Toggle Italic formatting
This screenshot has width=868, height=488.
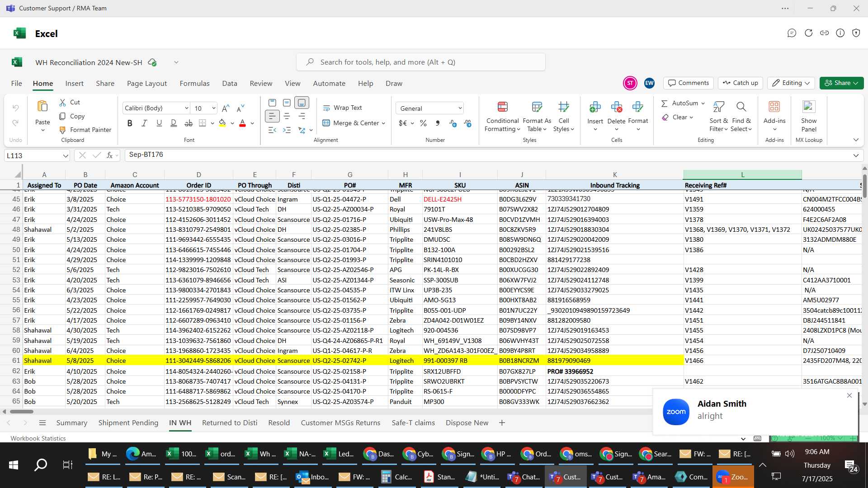(144, 123)
